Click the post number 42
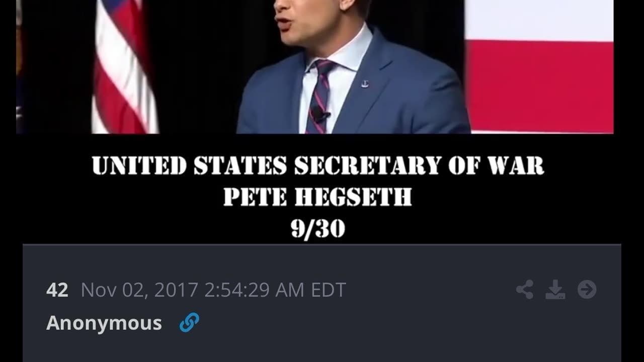 coord(57,290)
